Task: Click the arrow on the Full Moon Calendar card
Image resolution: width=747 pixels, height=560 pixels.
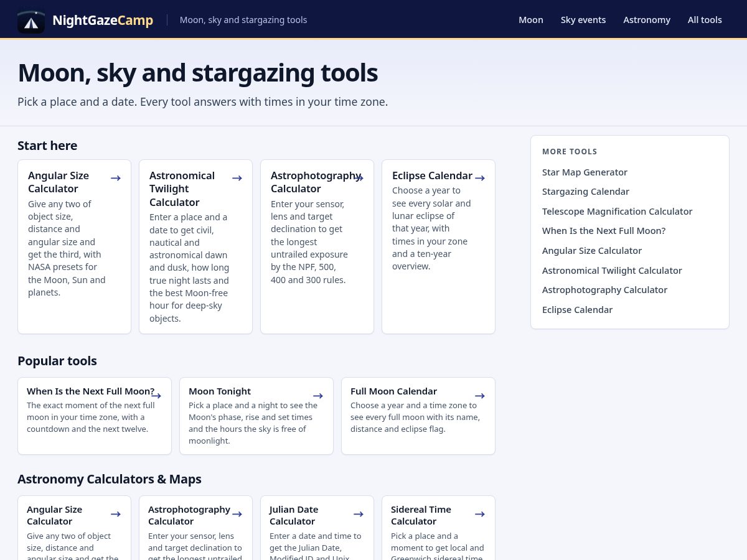Action: click(480, 396)
